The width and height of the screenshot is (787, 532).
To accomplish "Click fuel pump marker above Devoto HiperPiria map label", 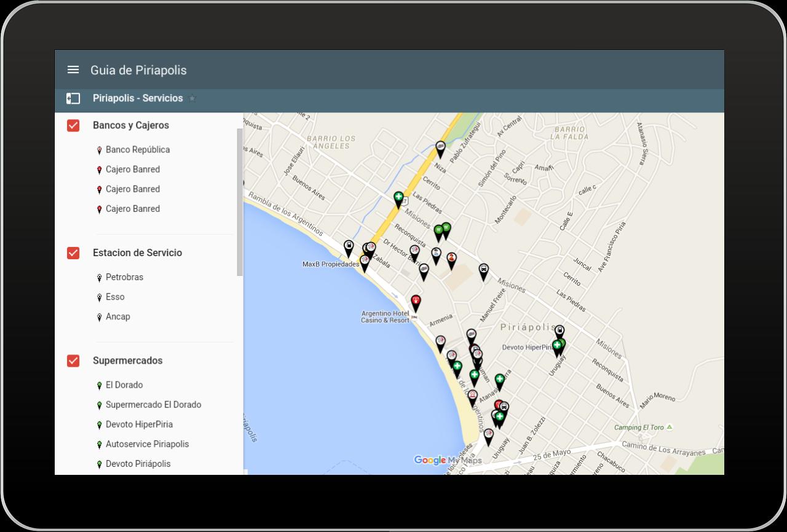I will point(560,332).
